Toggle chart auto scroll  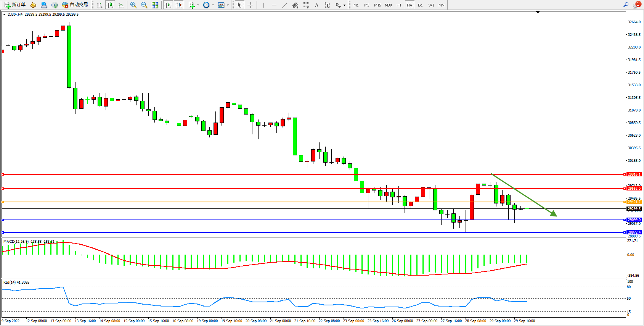[168, 5]
